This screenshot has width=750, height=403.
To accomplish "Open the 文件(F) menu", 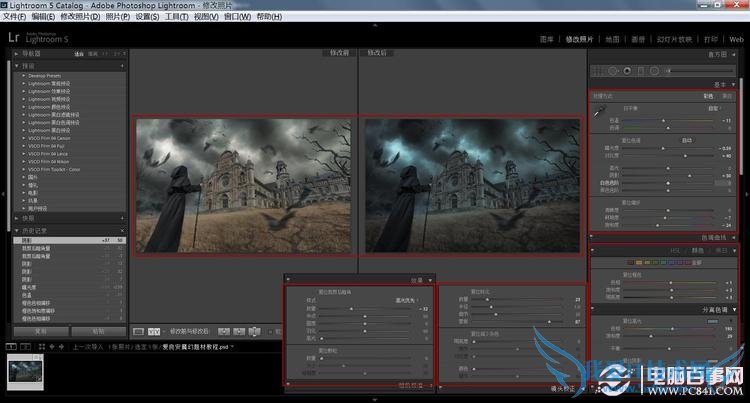I will click(14, 17).
